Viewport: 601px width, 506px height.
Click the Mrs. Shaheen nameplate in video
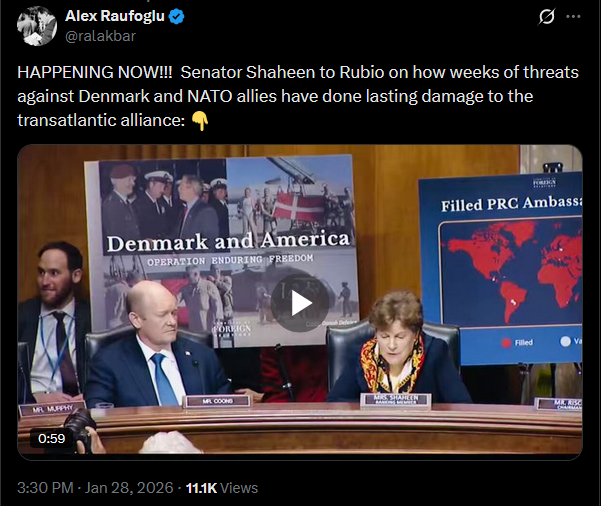coord(396,399)
